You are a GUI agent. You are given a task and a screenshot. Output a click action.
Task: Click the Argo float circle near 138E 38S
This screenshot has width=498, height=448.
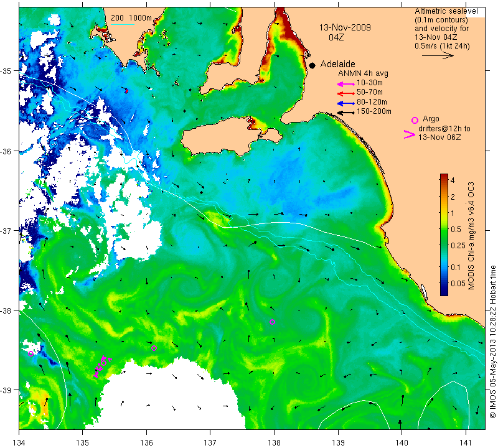pyautogui.click(x=272, y=322)
